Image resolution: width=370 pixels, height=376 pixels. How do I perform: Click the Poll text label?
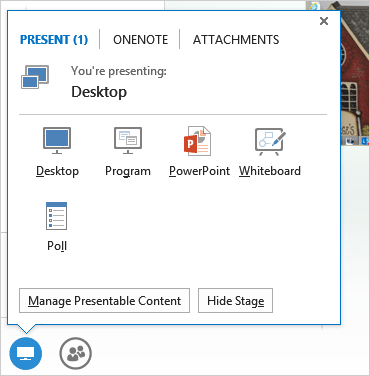(57, 246)
